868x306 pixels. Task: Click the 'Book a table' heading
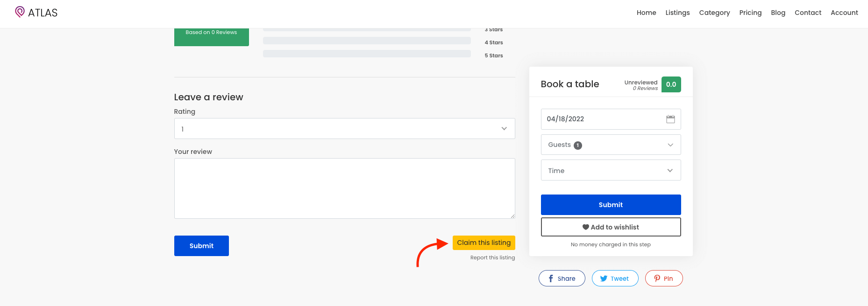tap(569, 84)
